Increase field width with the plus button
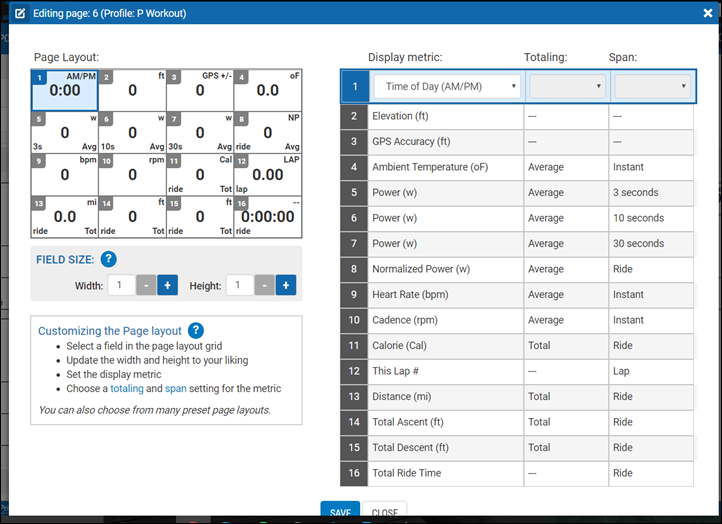Image resolution: width=722 pixels, height=524 pixels. tap(167, 286)
